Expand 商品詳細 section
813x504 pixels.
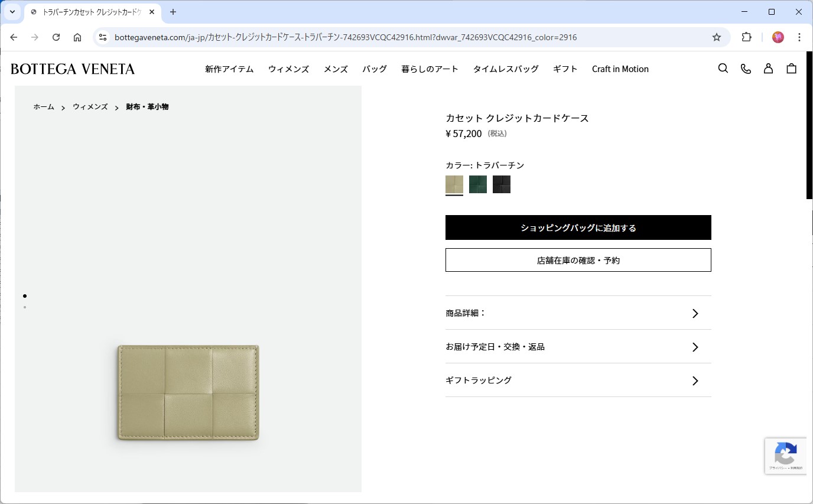pos(578,313)
